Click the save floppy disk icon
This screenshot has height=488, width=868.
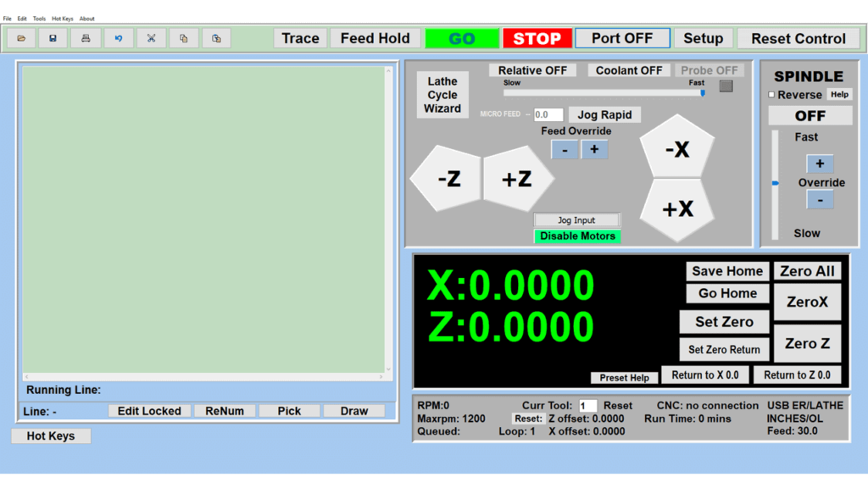[x=53, y=38]
